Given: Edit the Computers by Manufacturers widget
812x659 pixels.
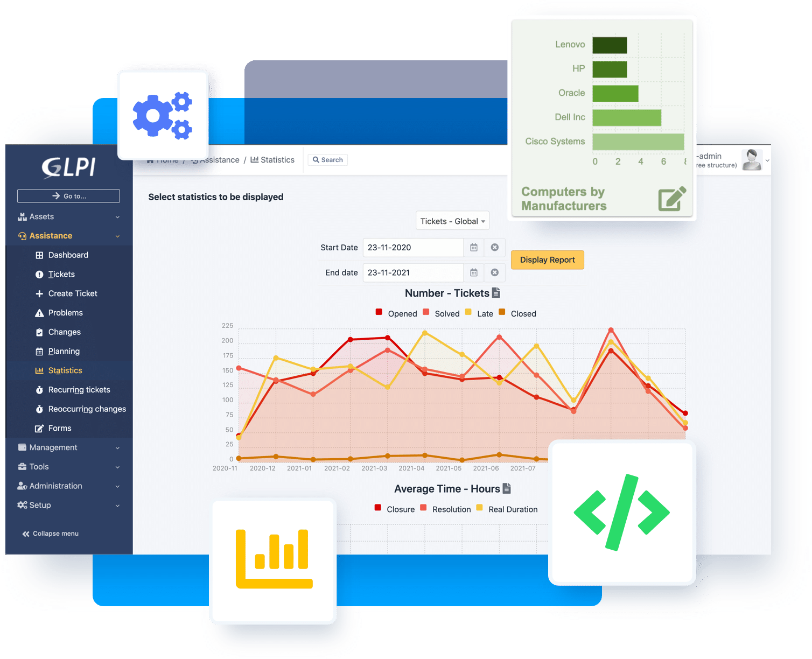Looking at the screenshot, I should [672, 199].
